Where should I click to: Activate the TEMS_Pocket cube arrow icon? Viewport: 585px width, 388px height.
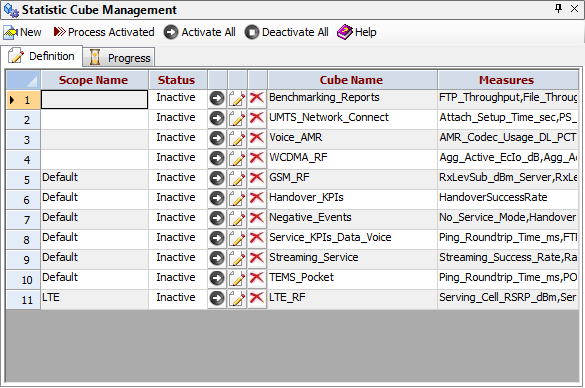(x=217, y=278)
